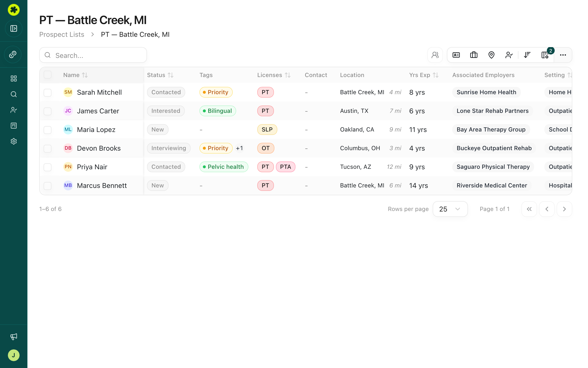
Task: Click Buckeye Outpatient Rehab chip
Action: point(494,148)
